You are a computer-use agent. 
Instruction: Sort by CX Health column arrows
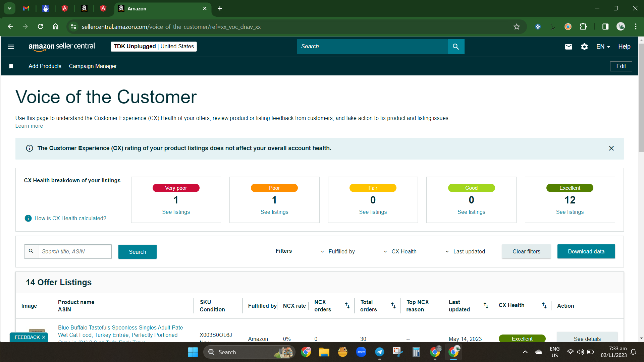point(544,305)
